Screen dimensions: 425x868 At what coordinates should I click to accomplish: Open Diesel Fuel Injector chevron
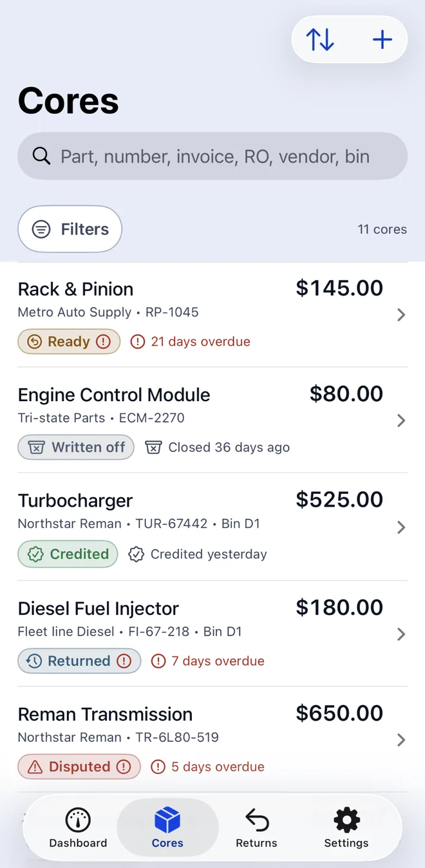[x=401, y=634]
